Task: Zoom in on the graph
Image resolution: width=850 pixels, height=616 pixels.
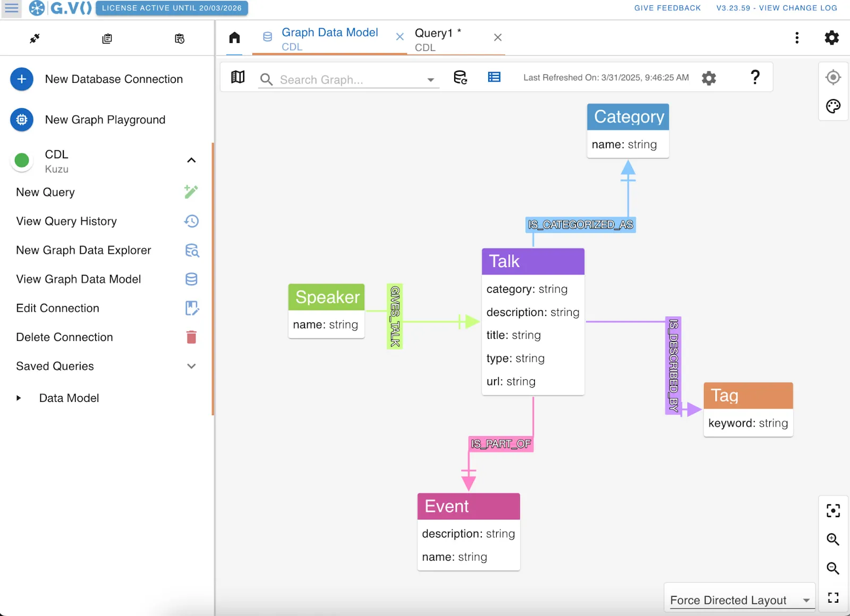Action: tap(833, 540)
